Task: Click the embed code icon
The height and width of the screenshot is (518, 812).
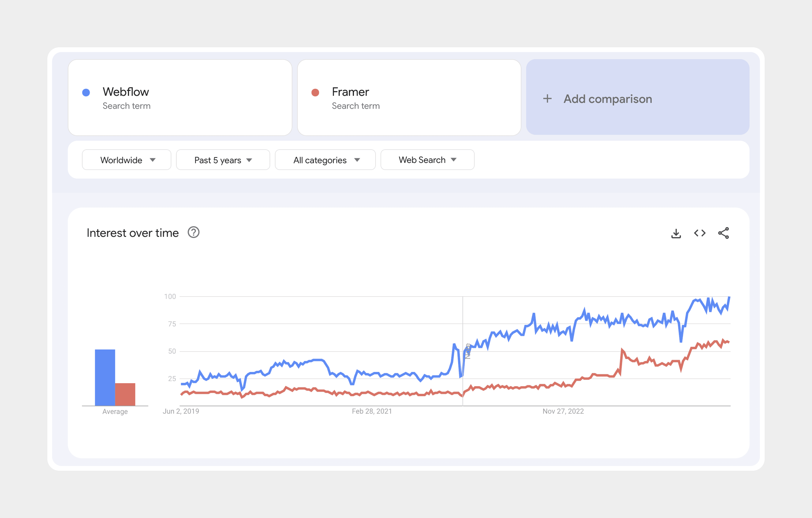Action: [699, 233]
